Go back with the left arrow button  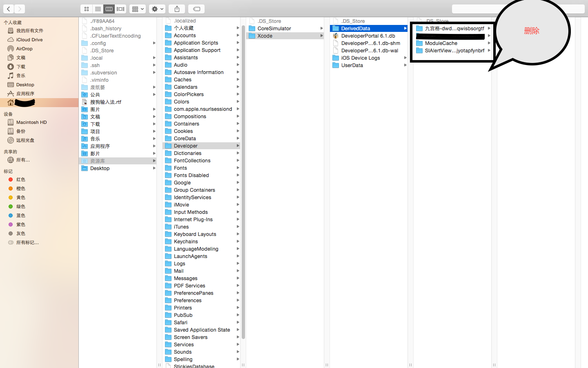(x=9, y=9)
